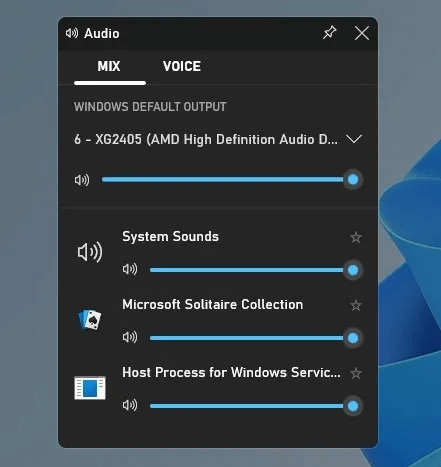Mute Host Process for Windows Services
This screenshot has height=467, width=441.
(x=130, y=405)
